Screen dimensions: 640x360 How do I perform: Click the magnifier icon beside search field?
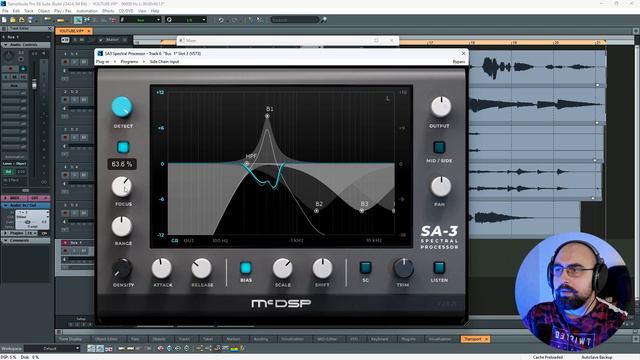point(323,20)
